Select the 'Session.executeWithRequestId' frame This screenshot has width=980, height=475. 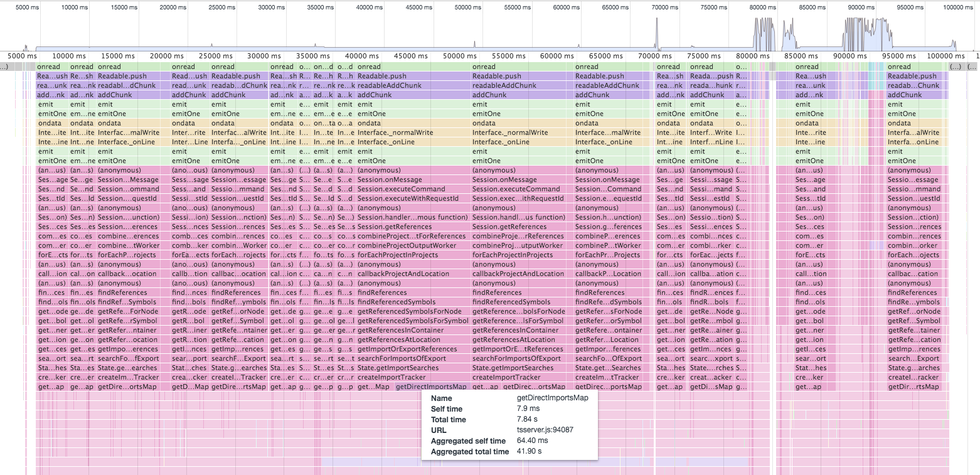click(x=412, y=199)
